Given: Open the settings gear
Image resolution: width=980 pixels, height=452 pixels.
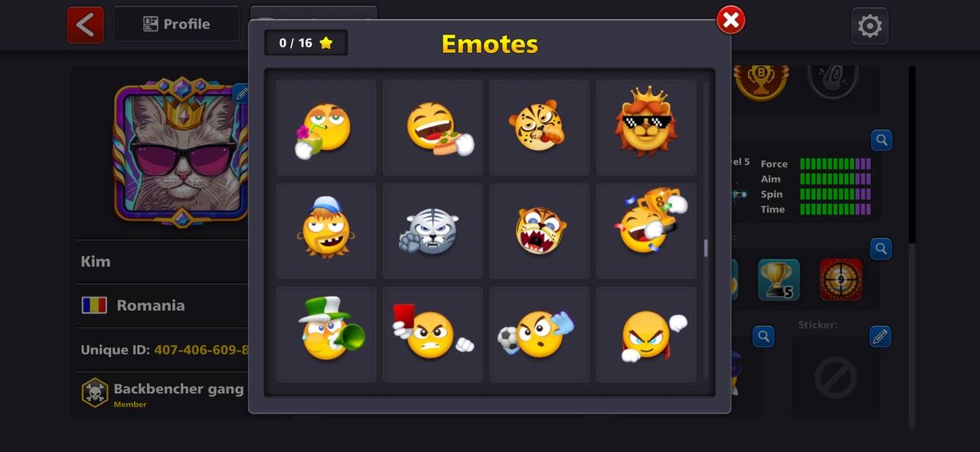Looking at the screenshot, I should pyautogui.click(x=870, y=26).
